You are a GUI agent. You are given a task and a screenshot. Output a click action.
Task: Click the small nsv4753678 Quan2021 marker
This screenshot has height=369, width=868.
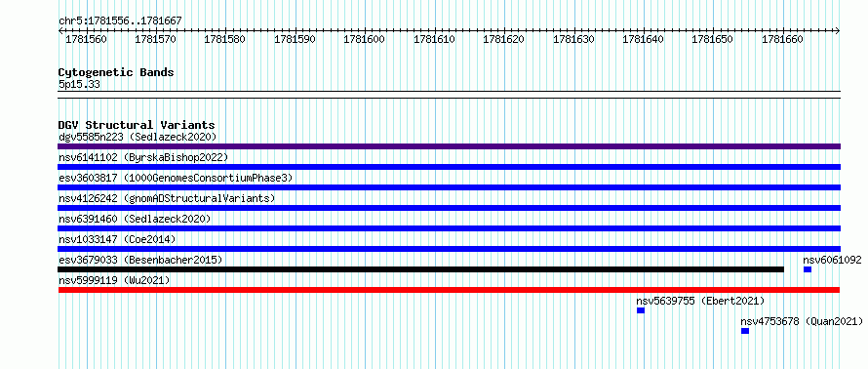point(745,331)
